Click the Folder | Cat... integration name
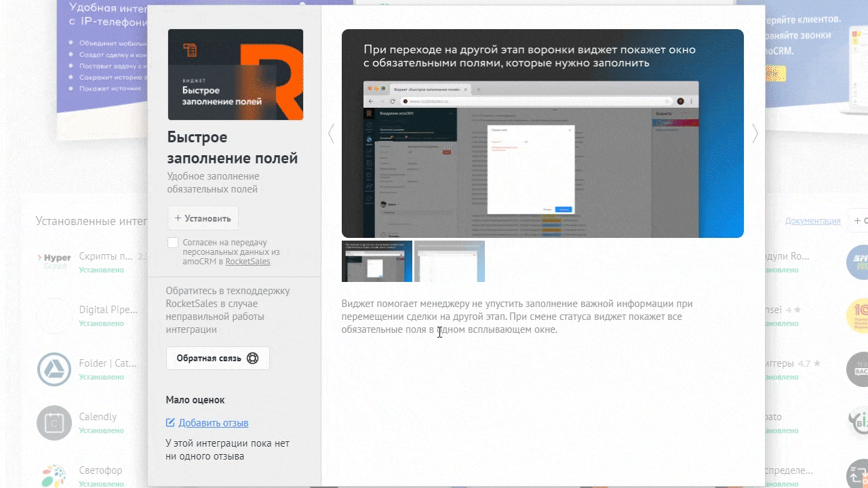 pos(108,363)
